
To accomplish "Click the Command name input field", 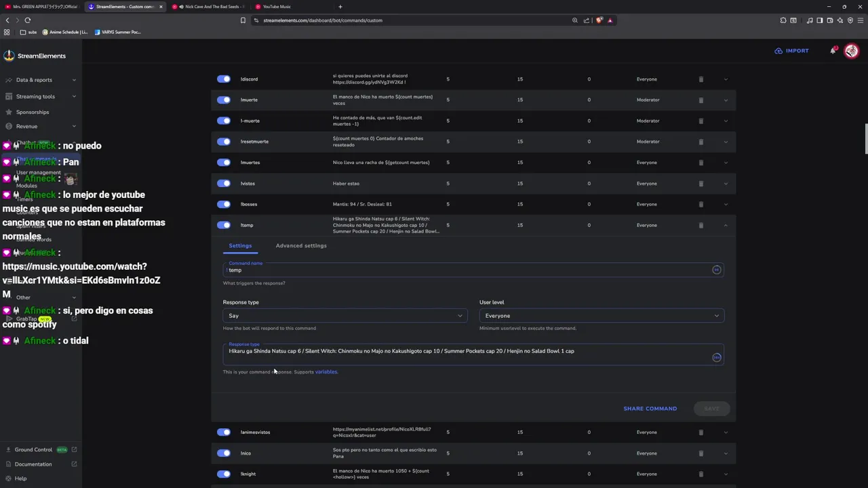I will point(468,270).
